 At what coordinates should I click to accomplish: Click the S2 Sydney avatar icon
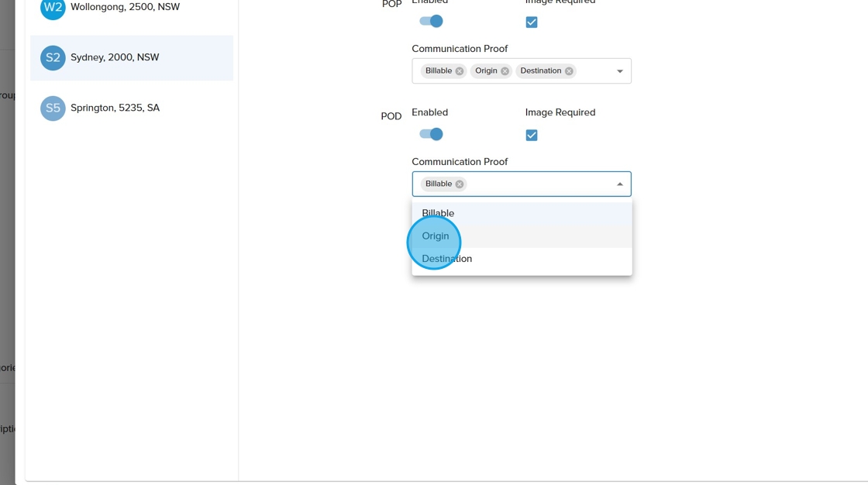(x=53, y=58)
